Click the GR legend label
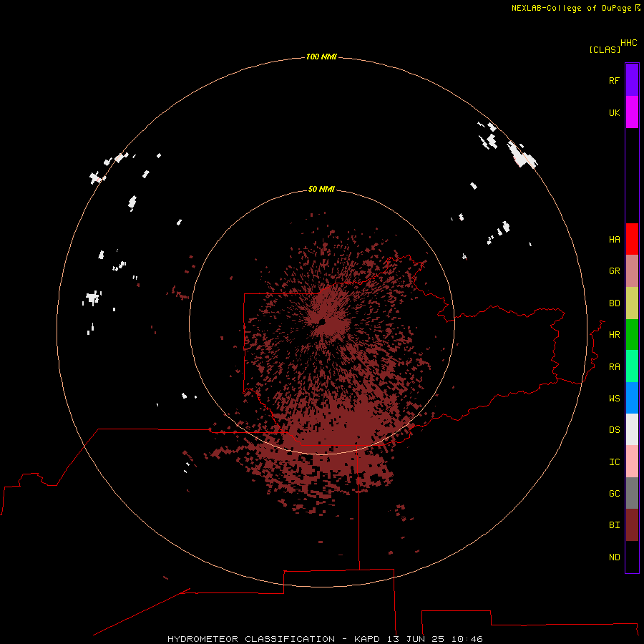644x644 pixels. coord(614,271)
